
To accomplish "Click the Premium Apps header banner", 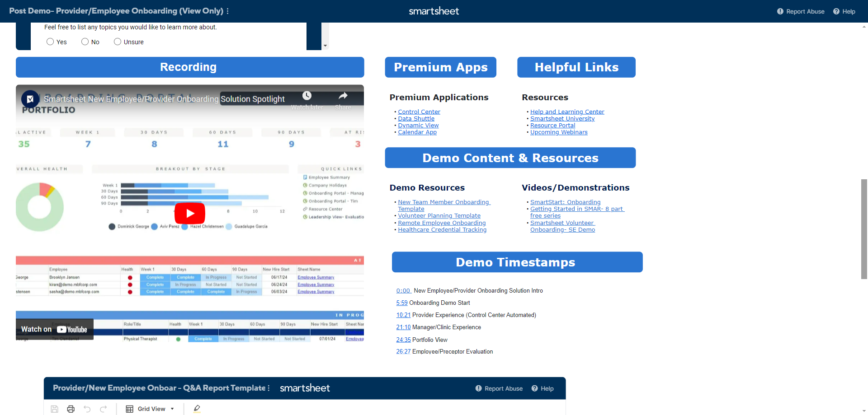I will coord(440,67).
